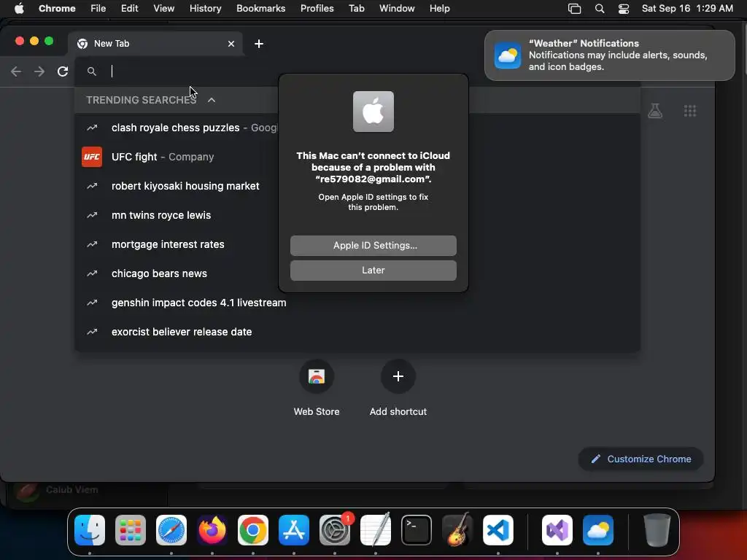Screen dimensions: 747x560
Task: Open Finder from the dock
Action: coord(90,530)
